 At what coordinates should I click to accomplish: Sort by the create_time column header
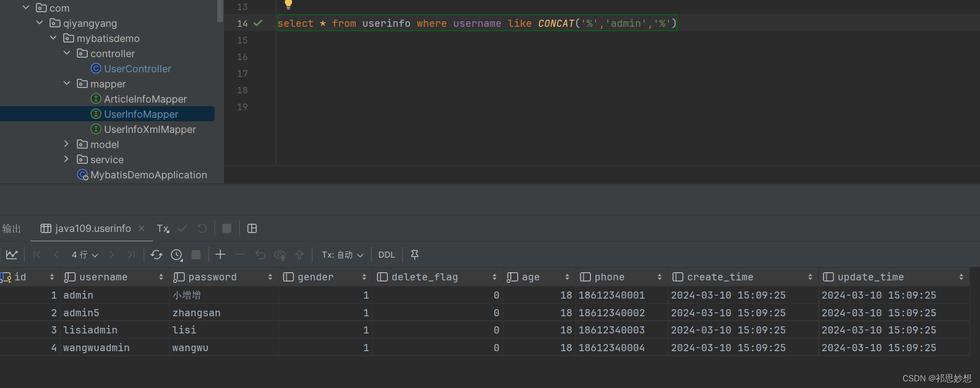tap(743, 277)
